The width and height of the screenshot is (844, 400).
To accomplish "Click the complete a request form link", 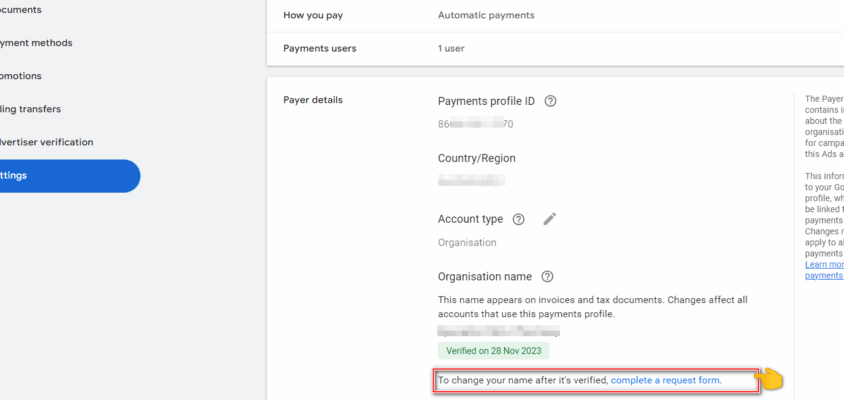I will (x=666, y=381).
